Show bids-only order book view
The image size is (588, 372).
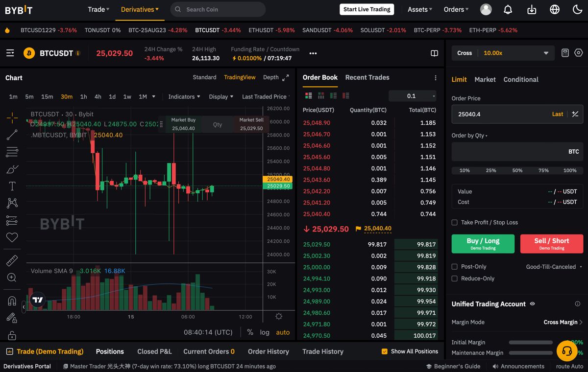pyautogui.click(x=334, y=96)
